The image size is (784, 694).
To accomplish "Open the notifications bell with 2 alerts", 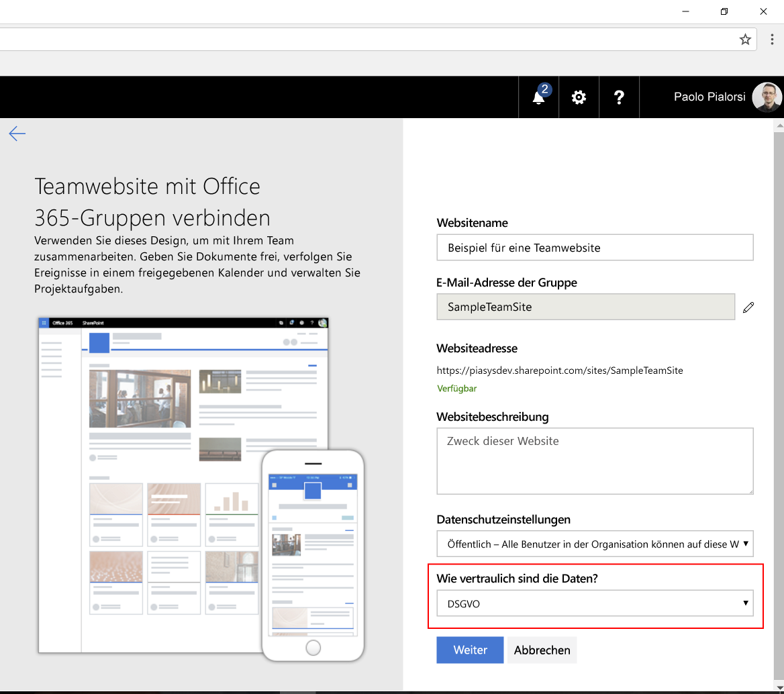I will pos(538,97).
